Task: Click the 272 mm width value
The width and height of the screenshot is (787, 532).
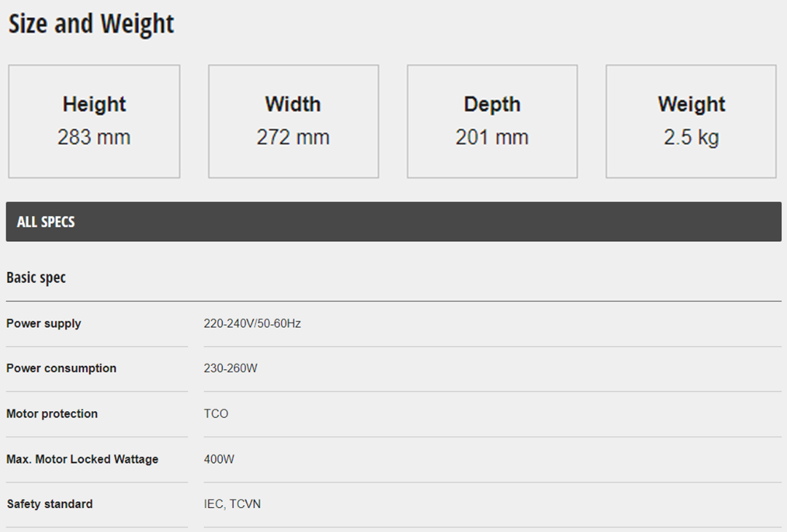Action: click(x=293, y=137)
